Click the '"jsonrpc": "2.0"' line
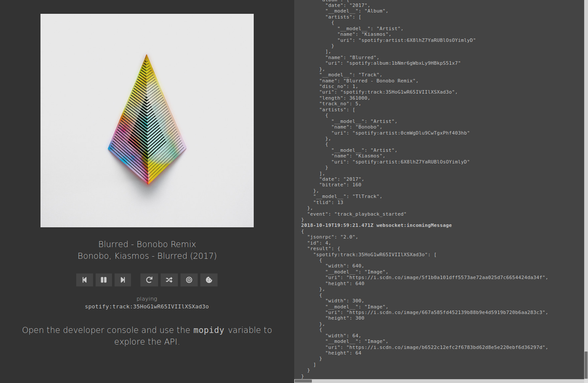 coord(333,237)
